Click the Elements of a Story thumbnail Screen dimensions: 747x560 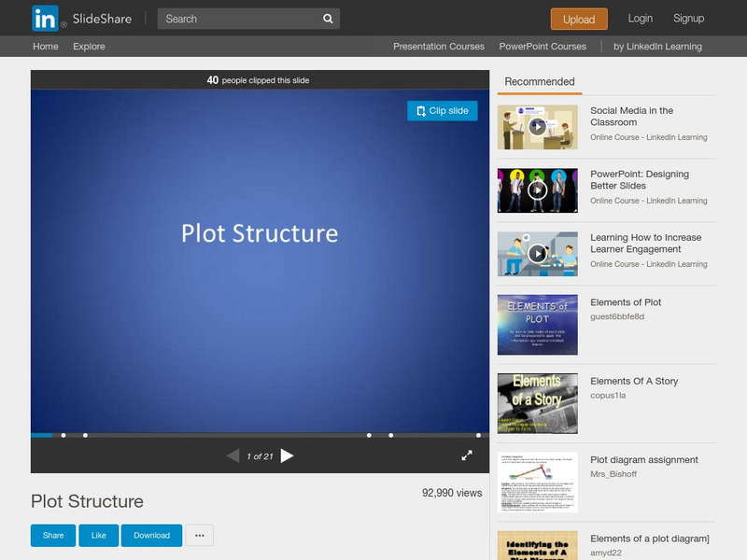[x=538, y=403]
